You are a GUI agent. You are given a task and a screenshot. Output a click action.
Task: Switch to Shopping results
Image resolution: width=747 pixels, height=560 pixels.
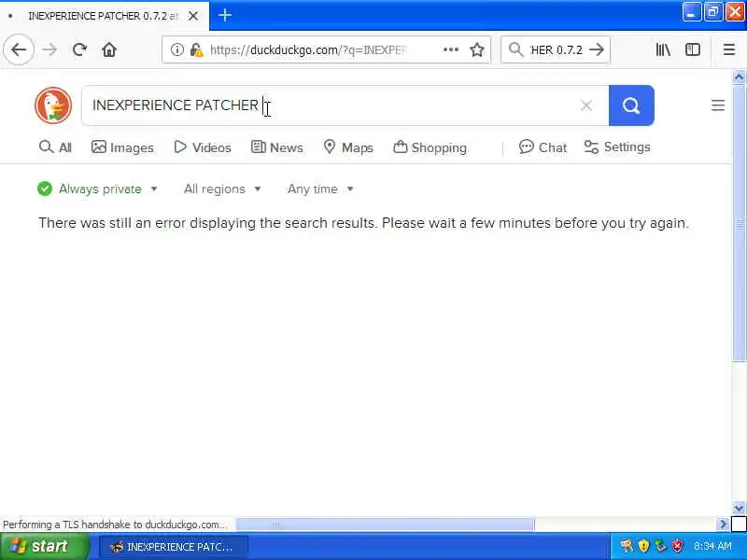430,147
